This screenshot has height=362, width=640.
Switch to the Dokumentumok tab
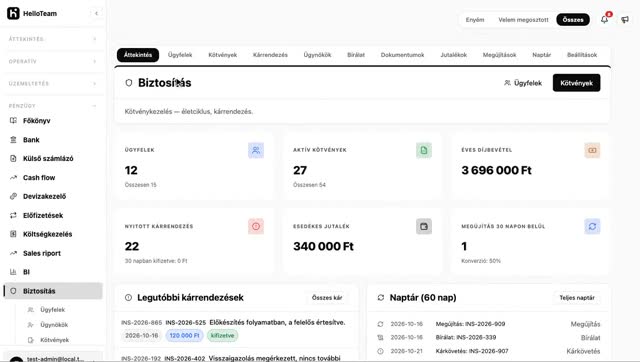402,55
